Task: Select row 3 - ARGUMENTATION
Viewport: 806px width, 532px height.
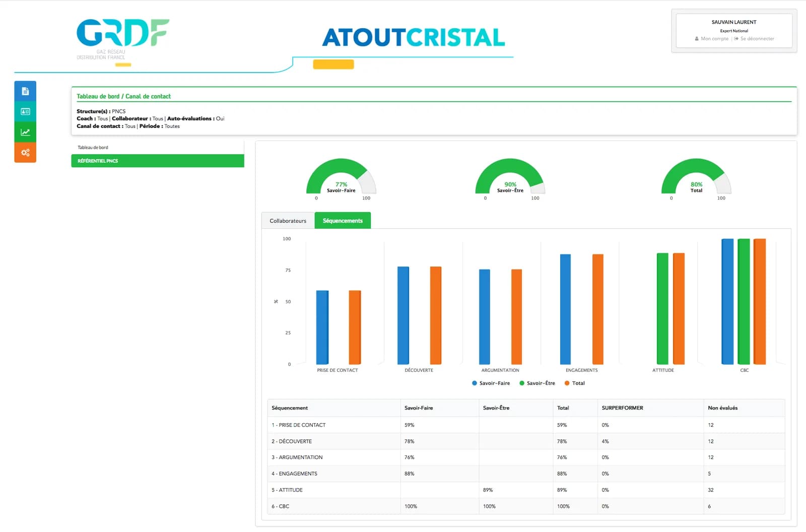Action: [526, 457]
